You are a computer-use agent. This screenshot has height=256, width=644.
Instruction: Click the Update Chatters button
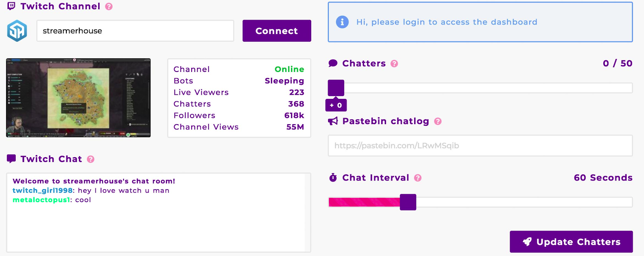(x=571, y=242)
